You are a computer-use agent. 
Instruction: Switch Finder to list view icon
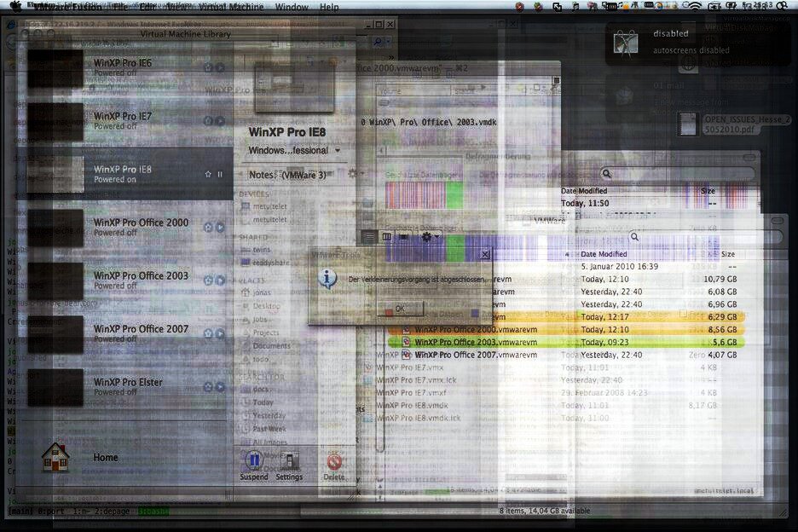369,236
